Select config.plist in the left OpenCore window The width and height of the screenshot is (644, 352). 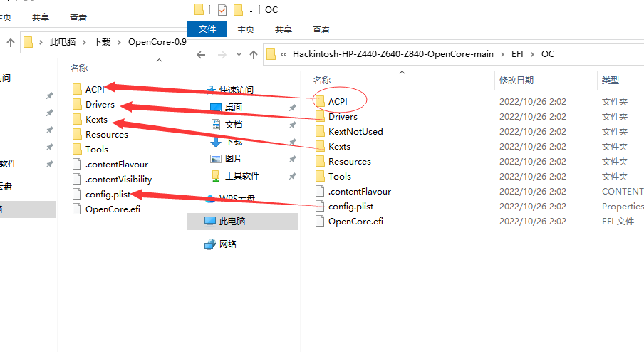tap(108, 194)
